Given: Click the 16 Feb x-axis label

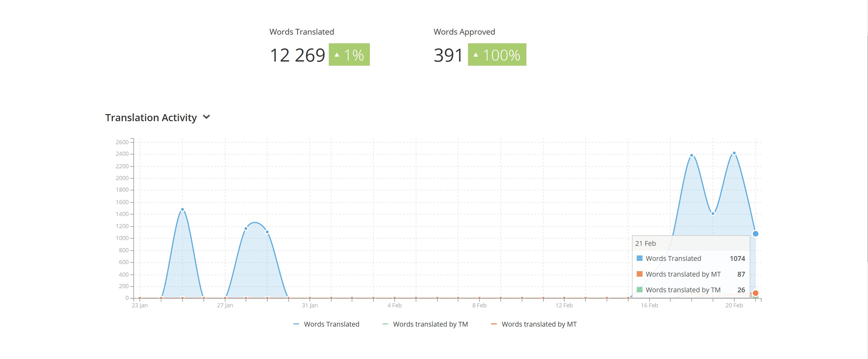Looking at the screenshot, I should click(649, 305).
